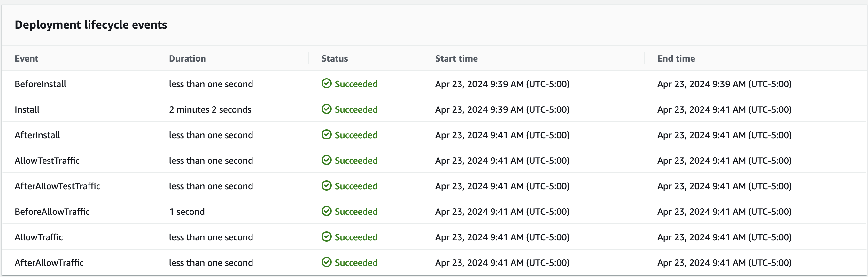The width and height of the screenshot is (868, 277).
Task: Click the Install row success checkmark icon
Action: point(326,109)
